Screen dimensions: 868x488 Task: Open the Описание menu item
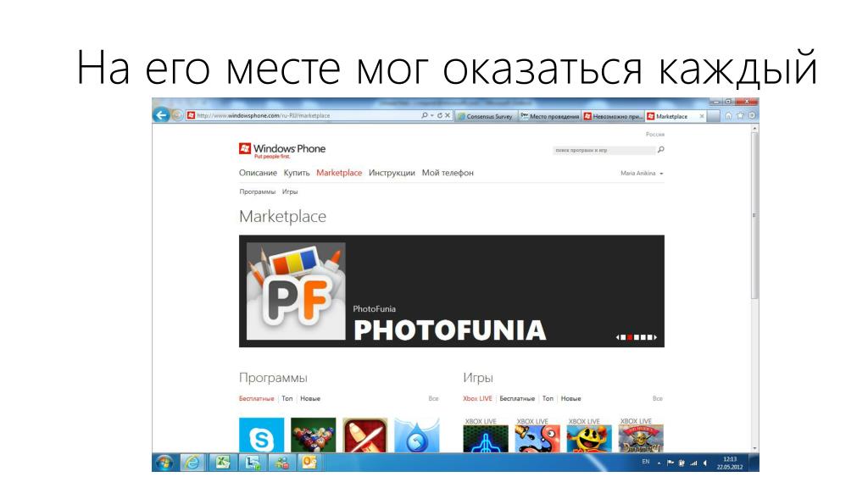[x=258, y=173]
